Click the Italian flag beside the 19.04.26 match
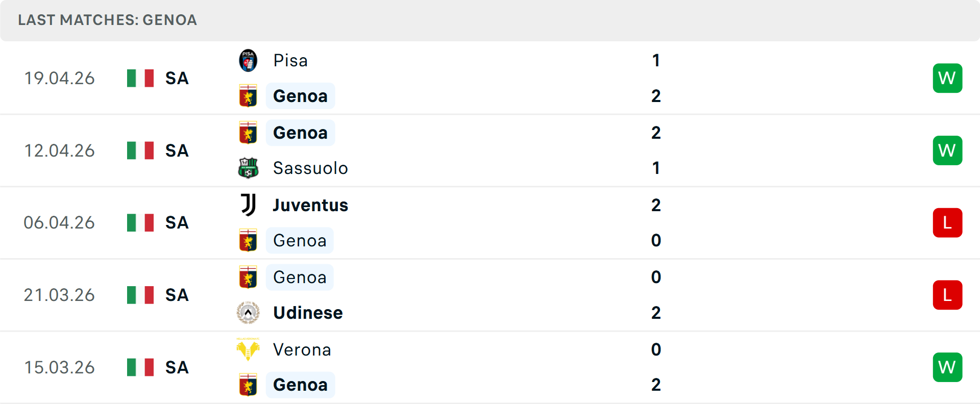This screenshot has width=980, height=404. click(x=140, y=78)
